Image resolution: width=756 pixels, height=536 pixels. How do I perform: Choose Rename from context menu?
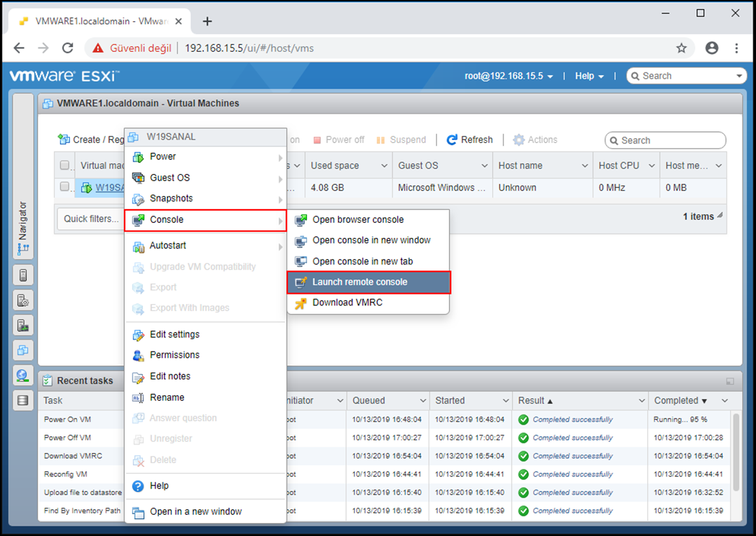click(x=205, y=397)
